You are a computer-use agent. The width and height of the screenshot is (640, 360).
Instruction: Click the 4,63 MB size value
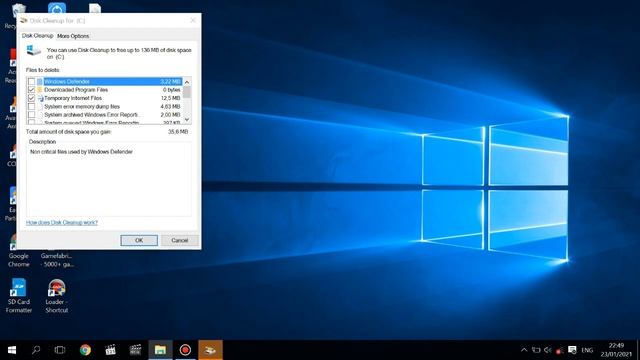point(171,107)
